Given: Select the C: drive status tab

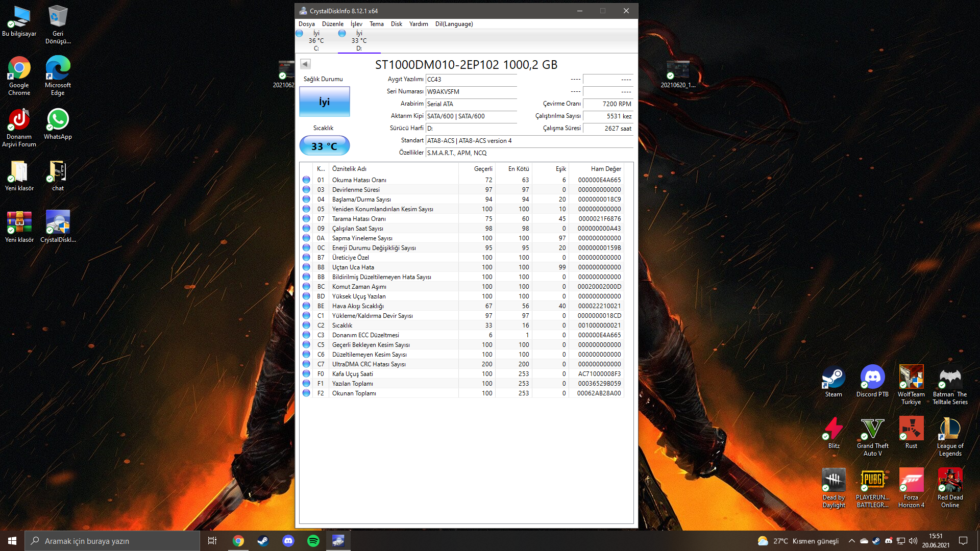Looking at the screenshot, I should point(315,41).
